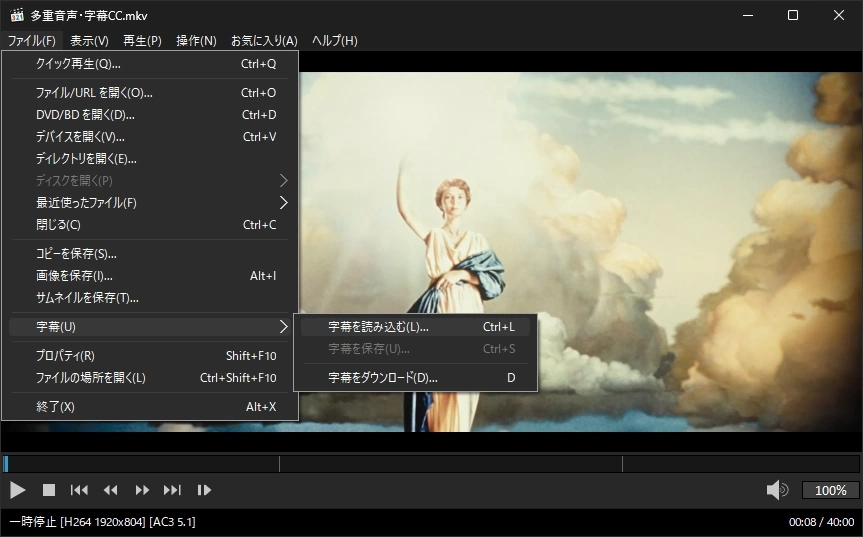Click the Stop button
The height and width of the screenshot is (537, 863).
coord(49,490)
